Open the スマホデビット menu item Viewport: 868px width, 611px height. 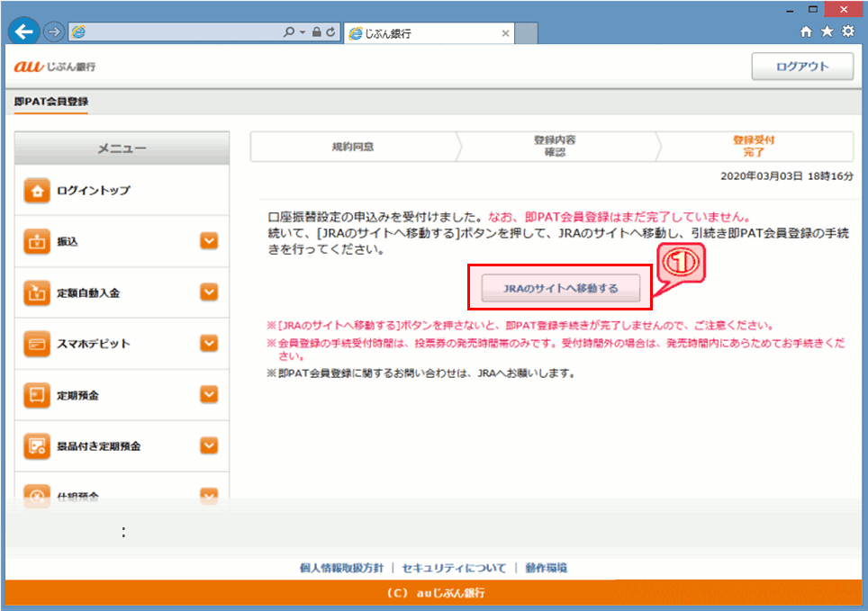click(x=122, y=344)
